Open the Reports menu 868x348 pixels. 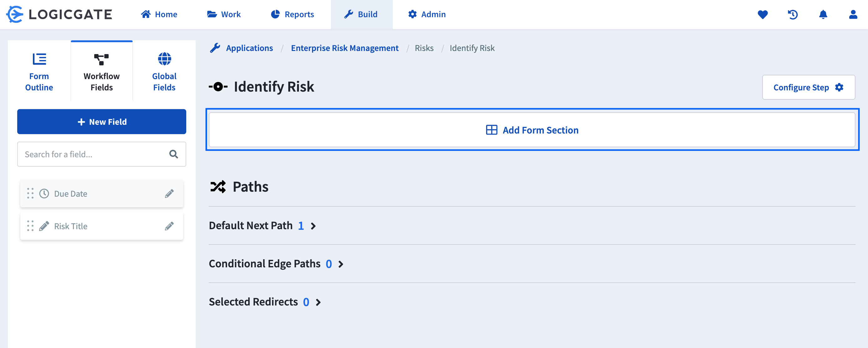[x=292, y=14]
